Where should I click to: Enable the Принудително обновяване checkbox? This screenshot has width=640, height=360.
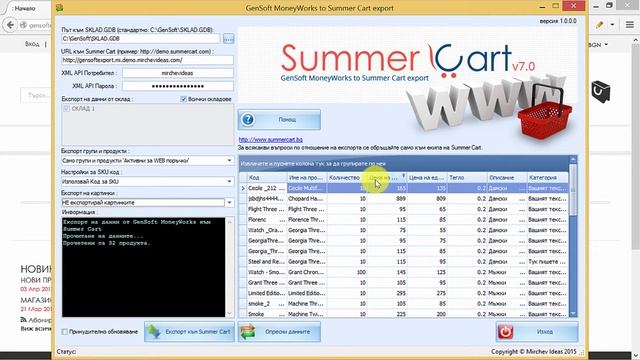coord(64,332)
